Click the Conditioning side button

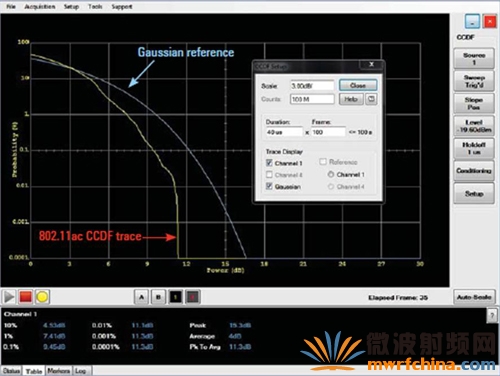(474, 171)
